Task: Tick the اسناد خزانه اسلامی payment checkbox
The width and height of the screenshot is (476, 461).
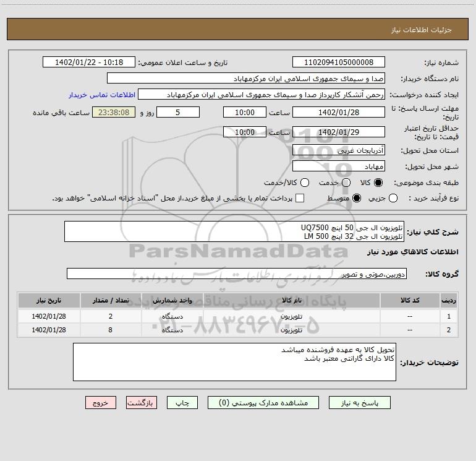Action: point(300,198)
